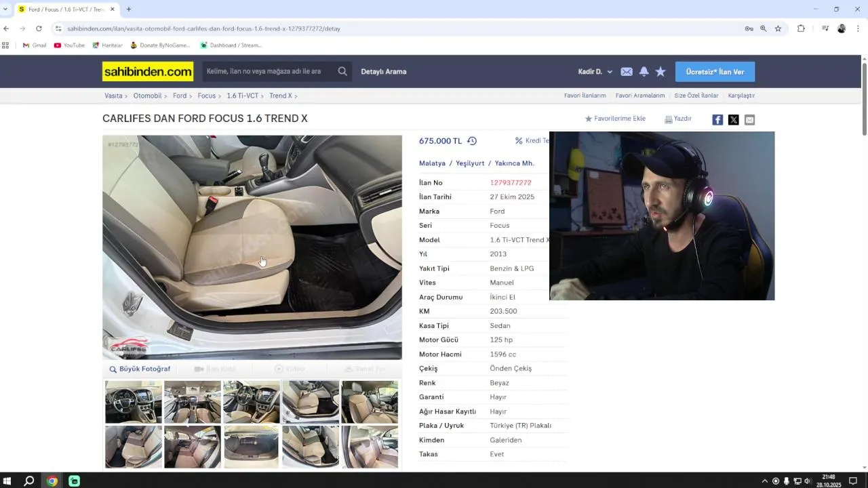Screen dimensions: 868x488
Task: Click Yeşilyurt location link
Action: click(x=470, y=163)
